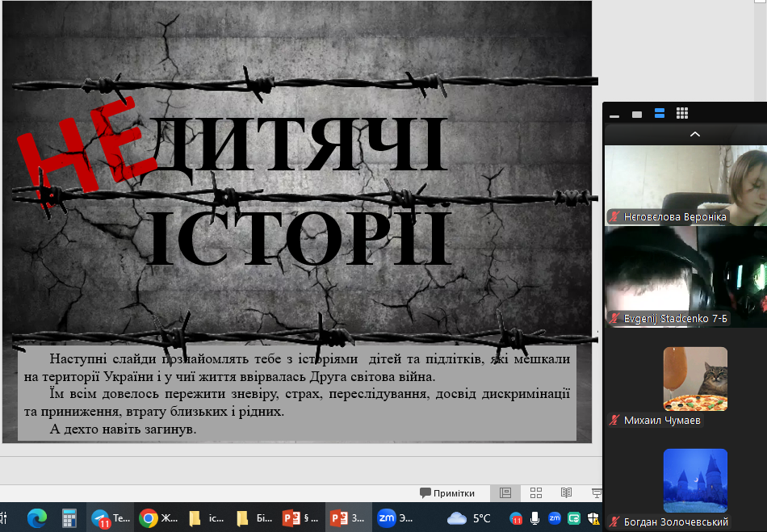
Task: Open the Примітки notes pane in PowerPoint
Action: [x=447, y=493]
